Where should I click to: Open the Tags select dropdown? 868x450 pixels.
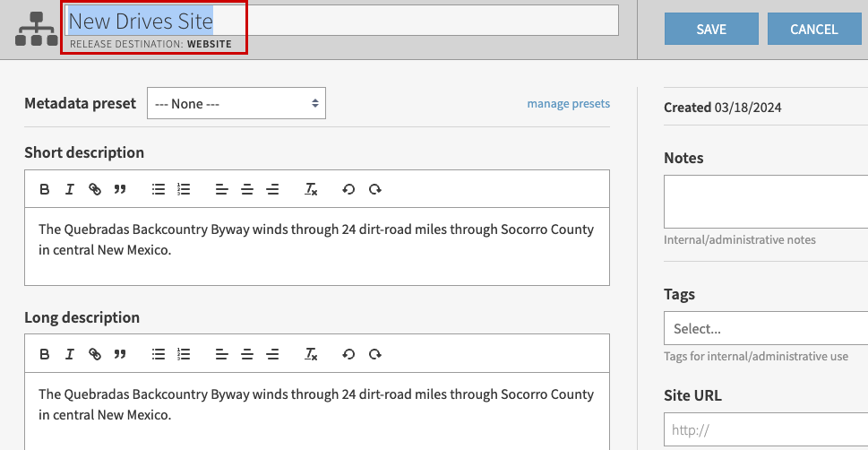(765, 329)
